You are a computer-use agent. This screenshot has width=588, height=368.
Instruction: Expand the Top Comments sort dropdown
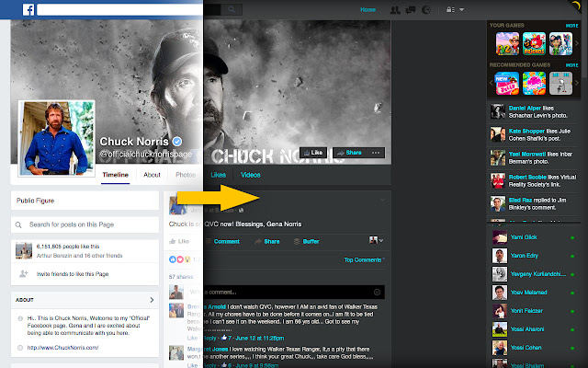362,260
